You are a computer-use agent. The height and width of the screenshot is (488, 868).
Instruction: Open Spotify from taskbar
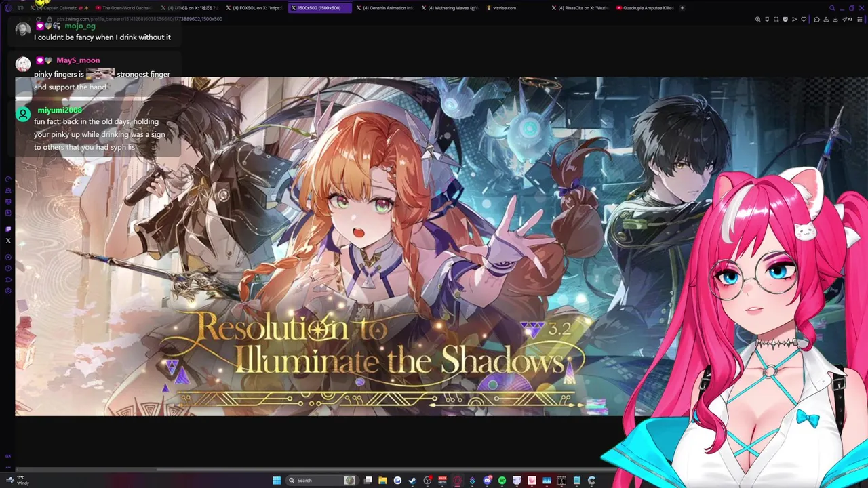pyautogui.click(x=502, y=481)
